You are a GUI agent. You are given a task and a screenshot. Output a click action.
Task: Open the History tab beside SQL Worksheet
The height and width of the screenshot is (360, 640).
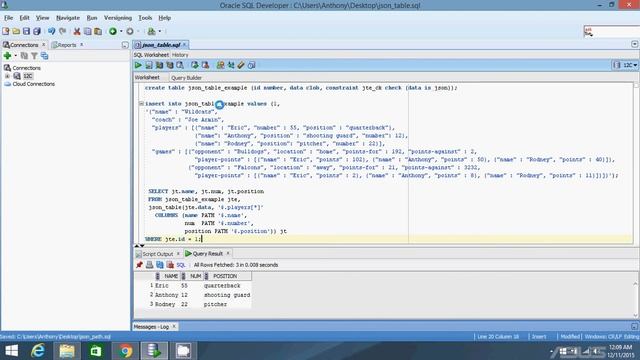(180, 55)
